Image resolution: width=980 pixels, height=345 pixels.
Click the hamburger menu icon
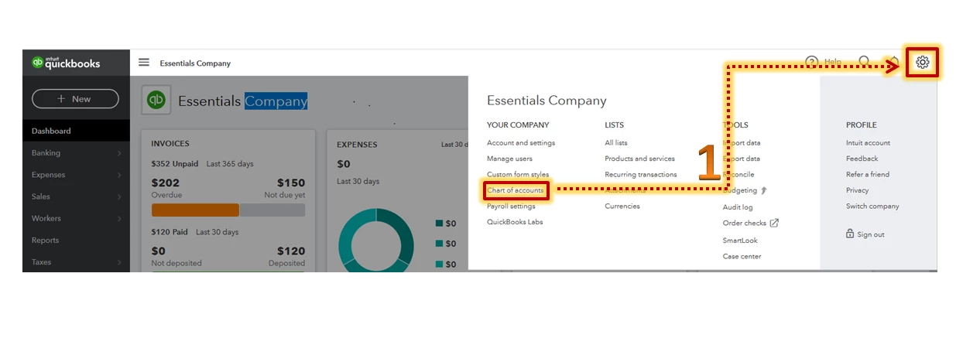pos(144,63)
